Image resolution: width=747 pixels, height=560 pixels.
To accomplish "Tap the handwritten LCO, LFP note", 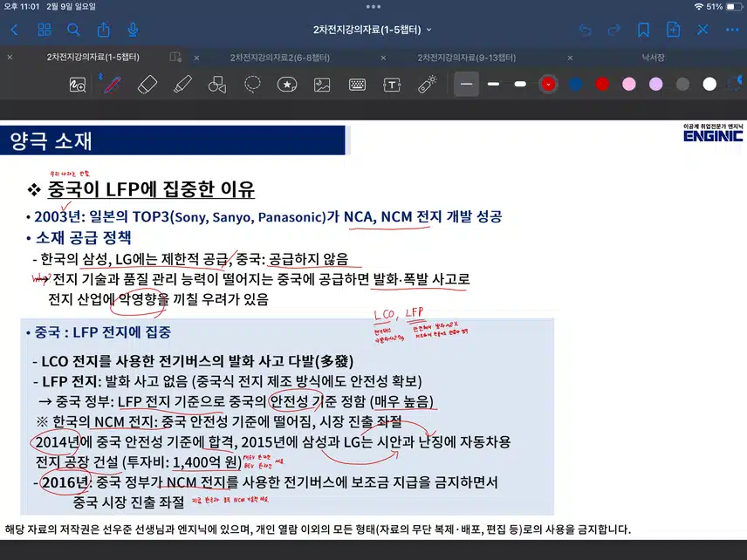I will [x=399, y=314].
